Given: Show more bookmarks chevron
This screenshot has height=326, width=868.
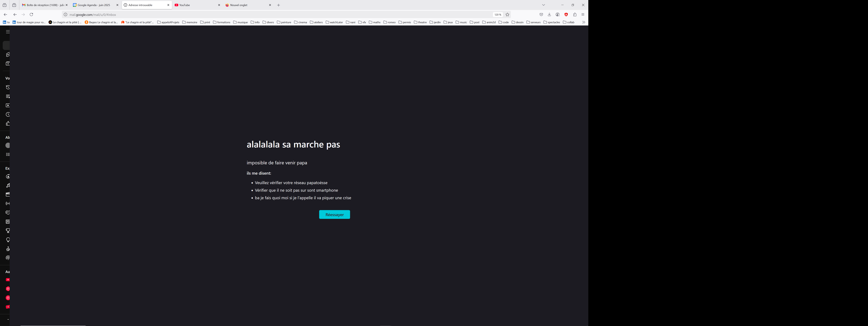Looking at the screenshot, I should click(x=584, y=22).
